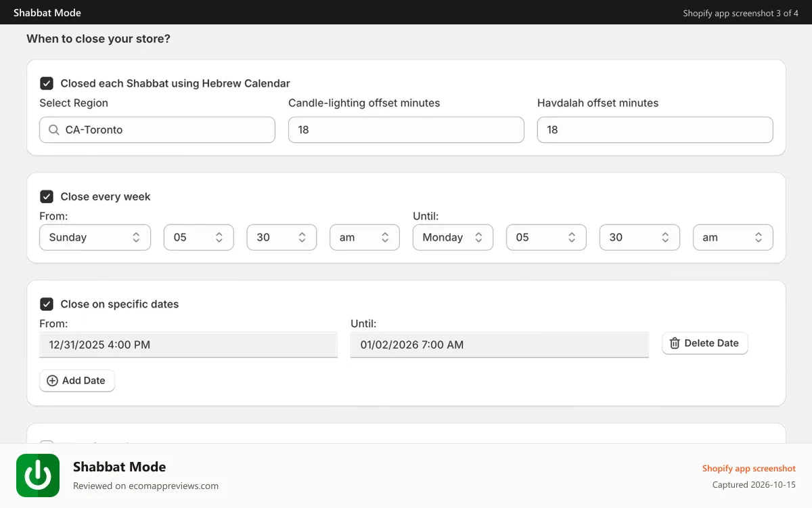Click the Until date field 01/02/2026 7:00 AM

pos(499,345)
